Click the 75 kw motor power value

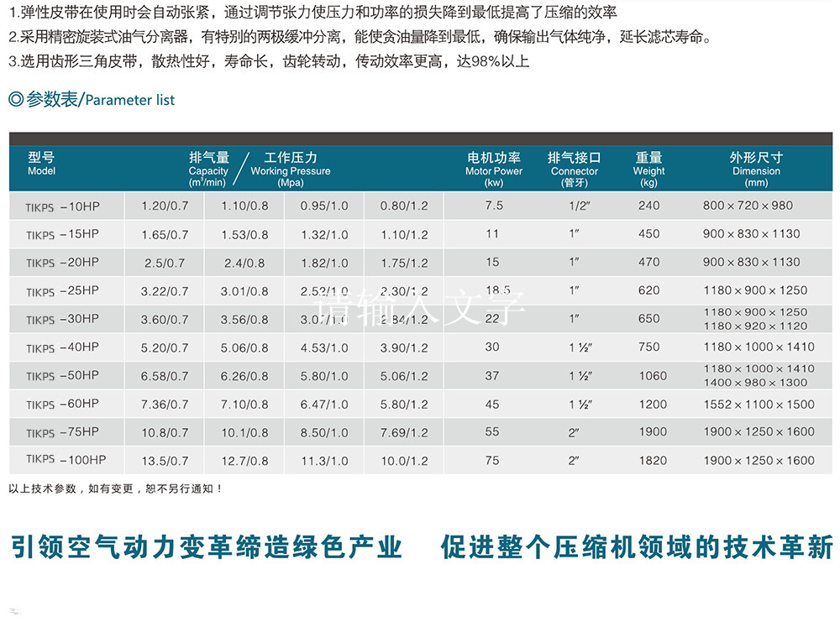pyautogui.click(x=494, y=459)
